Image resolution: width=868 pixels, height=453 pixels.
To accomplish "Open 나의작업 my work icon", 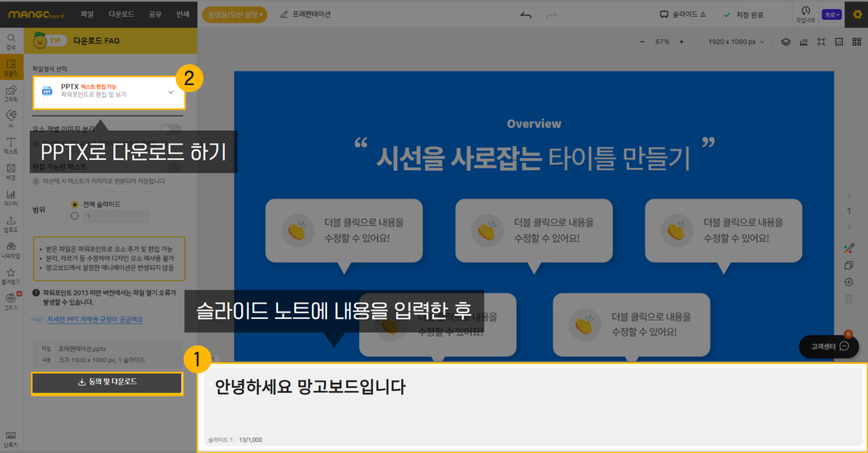I will [x=11, y=250].
